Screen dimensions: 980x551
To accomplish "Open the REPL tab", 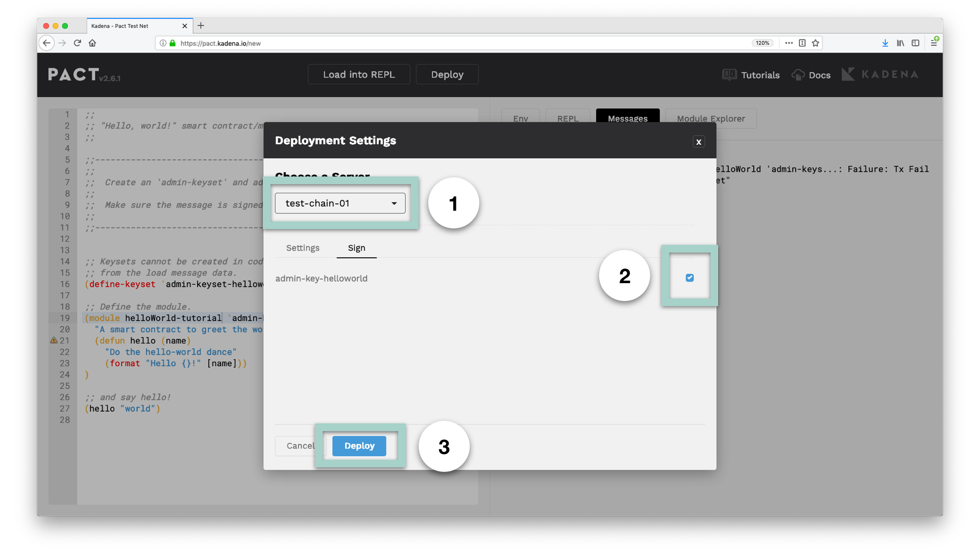I will tap(568, 118).
